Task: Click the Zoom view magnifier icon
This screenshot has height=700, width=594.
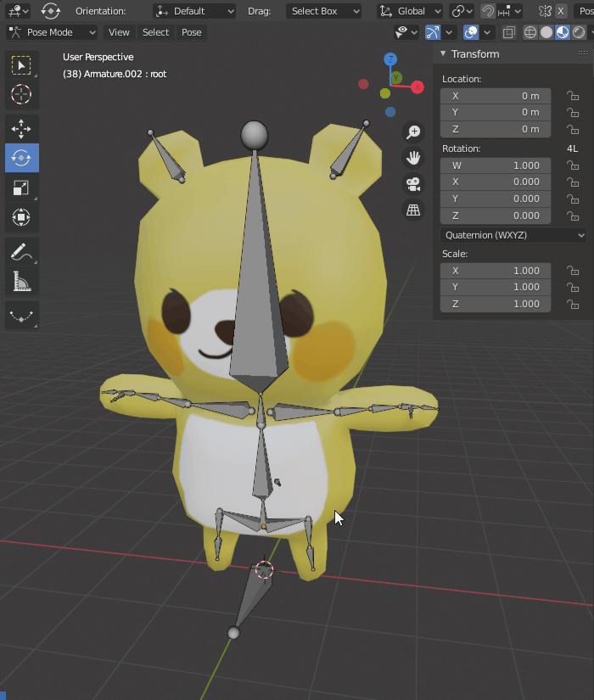Action: [413, 132]
